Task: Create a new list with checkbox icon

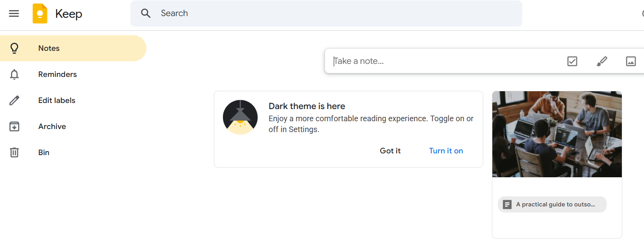Action: (572, 61)
